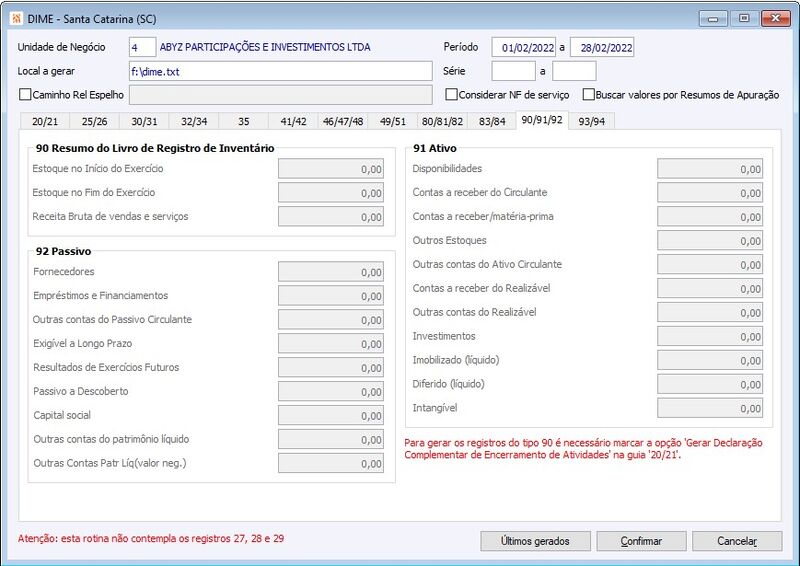Click the Diferido (líquido) value field
Image resolution: width=800 pixels, height=566 pixels.
coord(710,385)
